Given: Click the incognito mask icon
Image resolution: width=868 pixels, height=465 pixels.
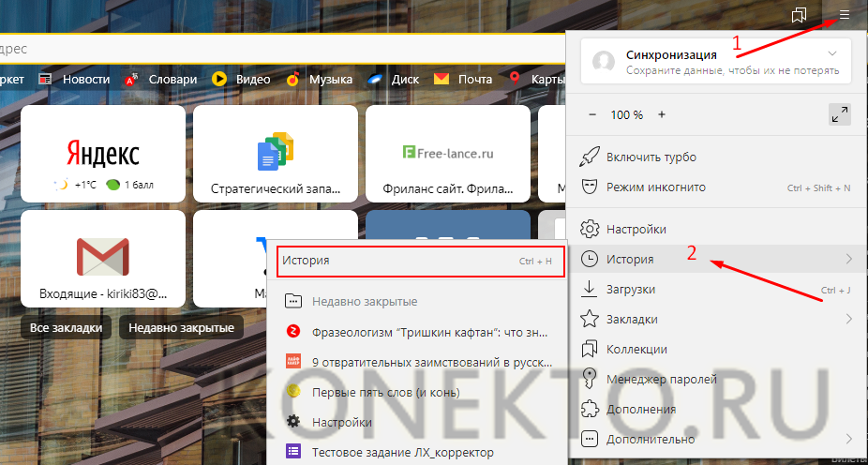Looking at the screenshot, I should click(x=591, y=187).
